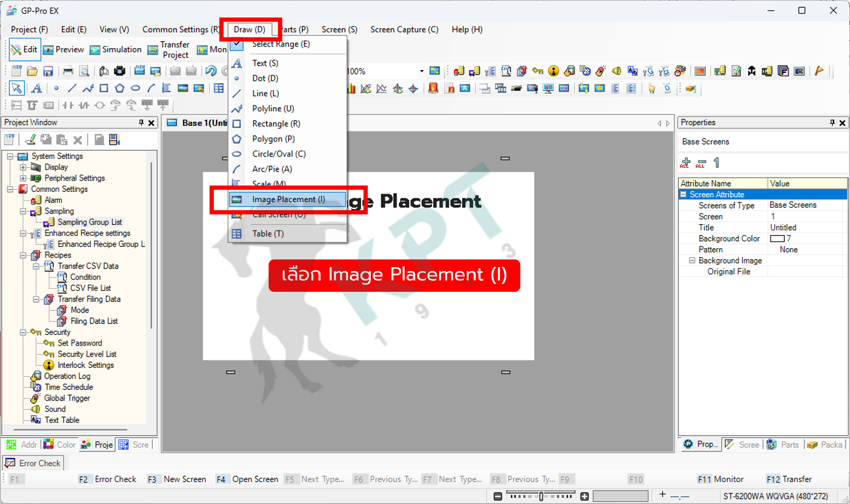The width and height of the screenshot is (850, 504).
Task: Pin the Project Window panel
Action: coord(141,123)
